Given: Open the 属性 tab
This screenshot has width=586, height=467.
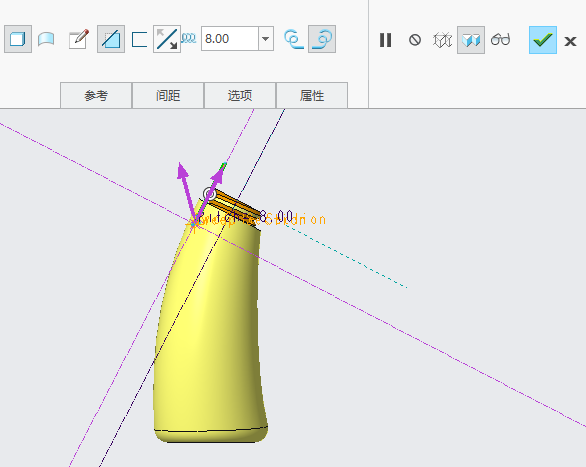Looking at the screenshot, I should coord(312,96).
